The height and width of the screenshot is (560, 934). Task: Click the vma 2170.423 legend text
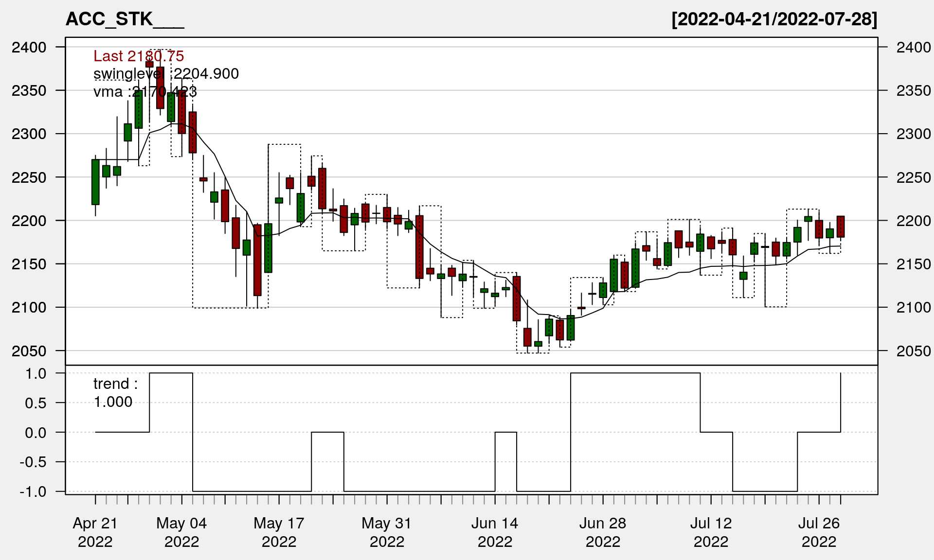145,91
